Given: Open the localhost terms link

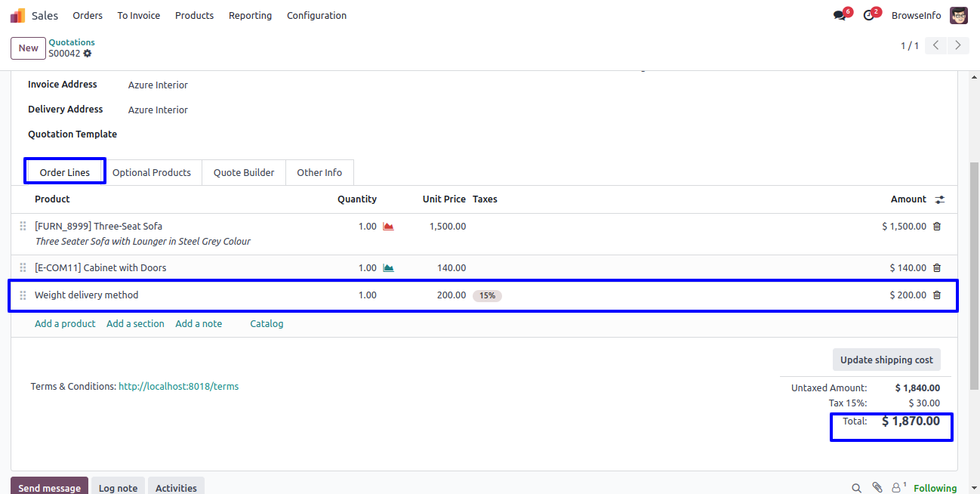Looking at the screenshot, I should [178, 386].
